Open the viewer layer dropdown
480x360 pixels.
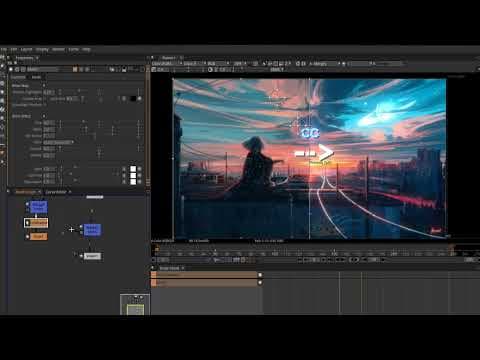click(x=167, y=63)
